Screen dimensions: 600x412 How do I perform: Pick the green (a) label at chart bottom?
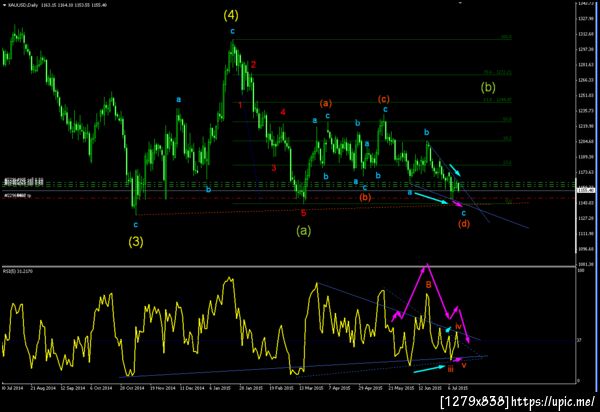tap(303, 230)
